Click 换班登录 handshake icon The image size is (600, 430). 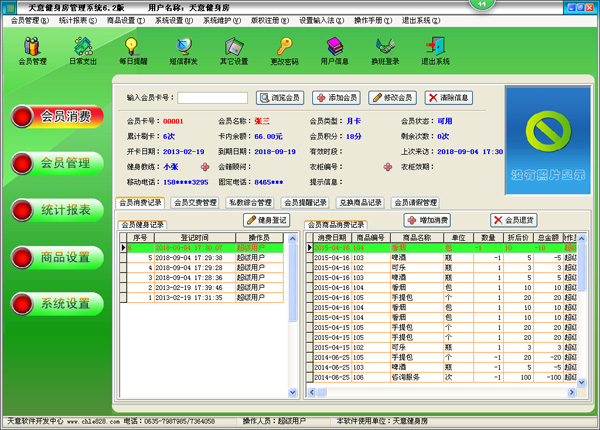[x=385, y=50]
